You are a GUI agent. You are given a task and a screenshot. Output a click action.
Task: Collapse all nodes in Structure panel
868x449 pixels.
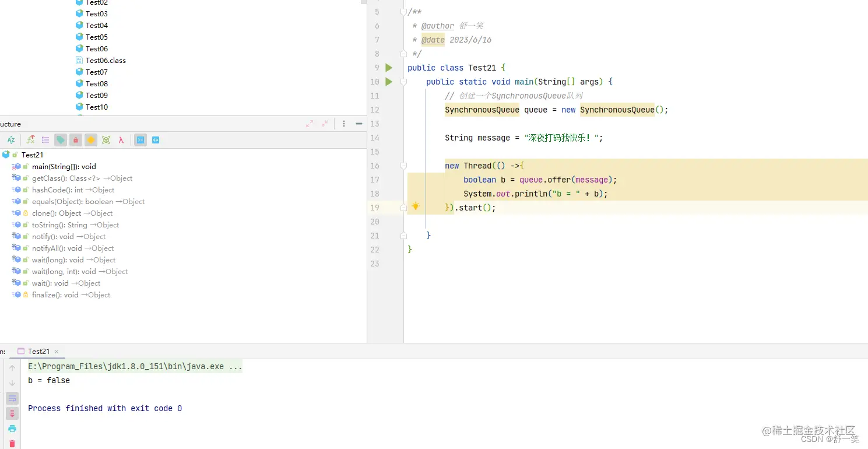pyautogui.click(x=325, y=124)
